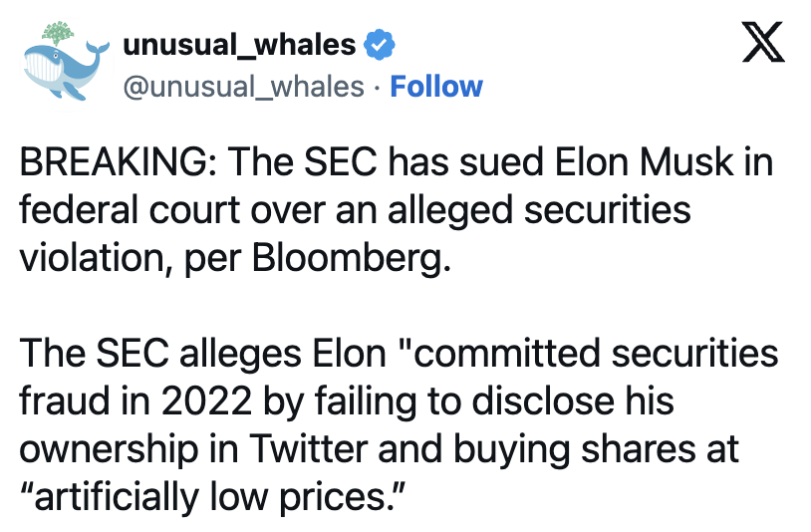Click the word ownership in tweet text
Viewport: 811px width, 532px height.
coord(110,449)
